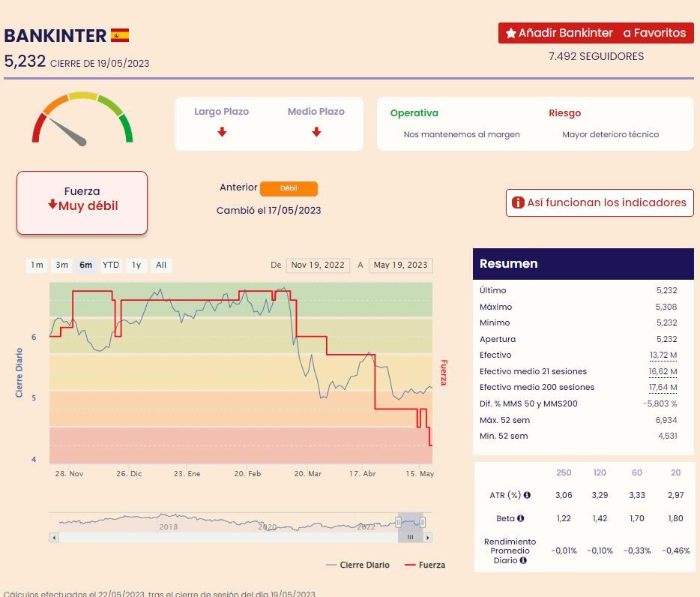Click the info icon in Así funcionan los indicadores
The width and height of the screenshot is (700, 597).
pos(518,202)
